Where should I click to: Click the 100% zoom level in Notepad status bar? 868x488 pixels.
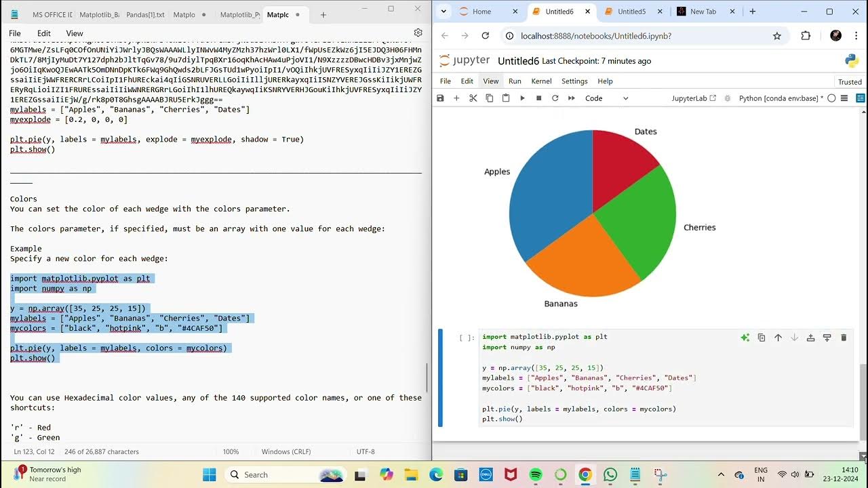coord(231,451)
